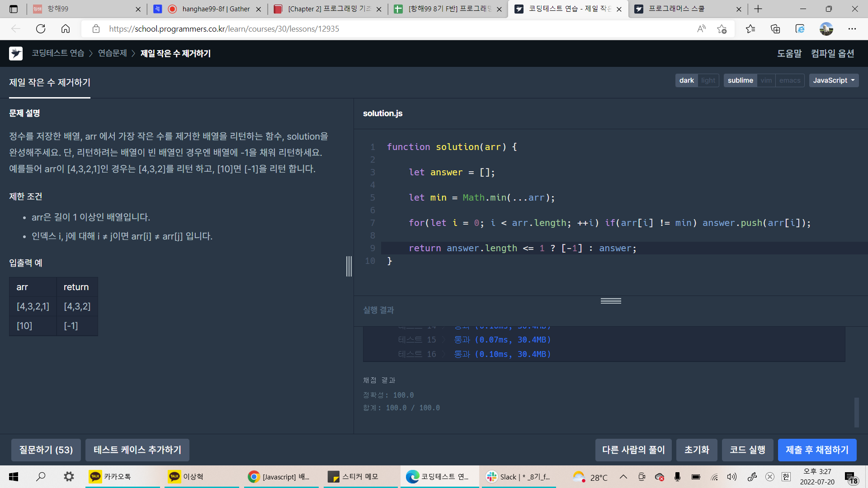Open browser Collections icon

pyautogui.click(x=775, y=29)
